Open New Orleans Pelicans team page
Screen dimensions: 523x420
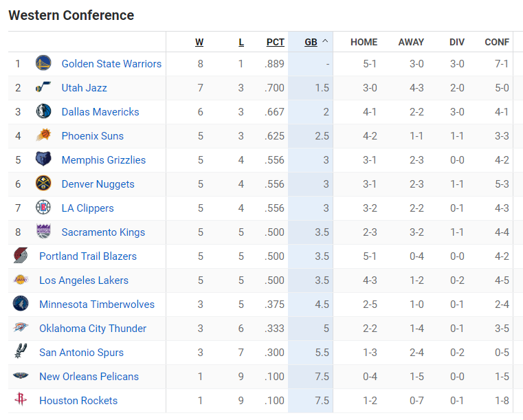(x=89, y=377)
